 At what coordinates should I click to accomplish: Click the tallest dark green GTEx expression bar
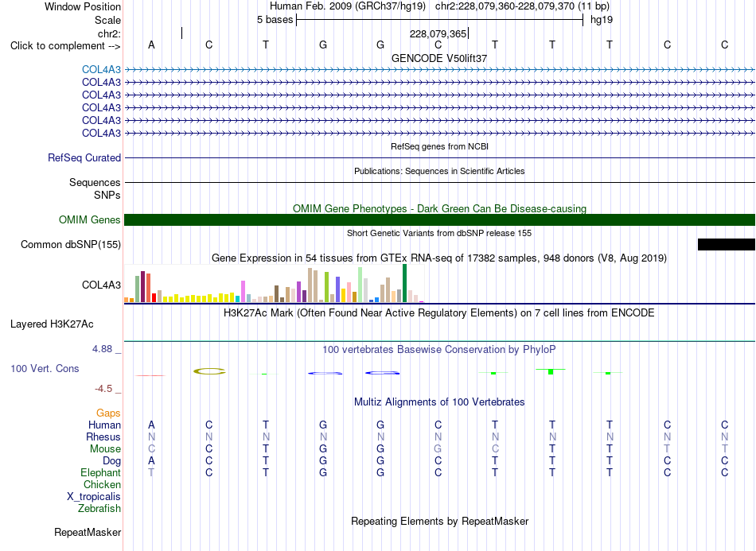pyautogui.click(x=404, y=283)
